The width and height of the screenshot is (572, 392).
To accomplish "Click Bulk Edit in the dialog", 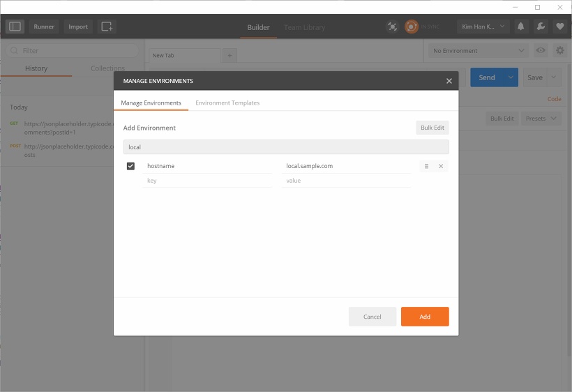I will coord(432,128).
